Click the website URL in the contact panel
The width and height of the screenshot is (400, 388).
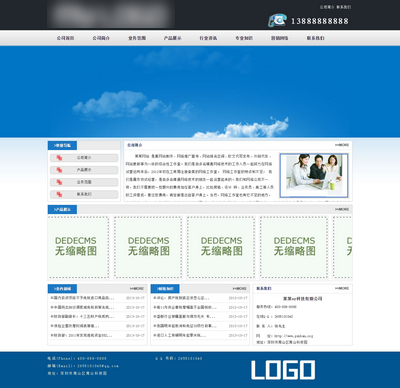[294, 336]
